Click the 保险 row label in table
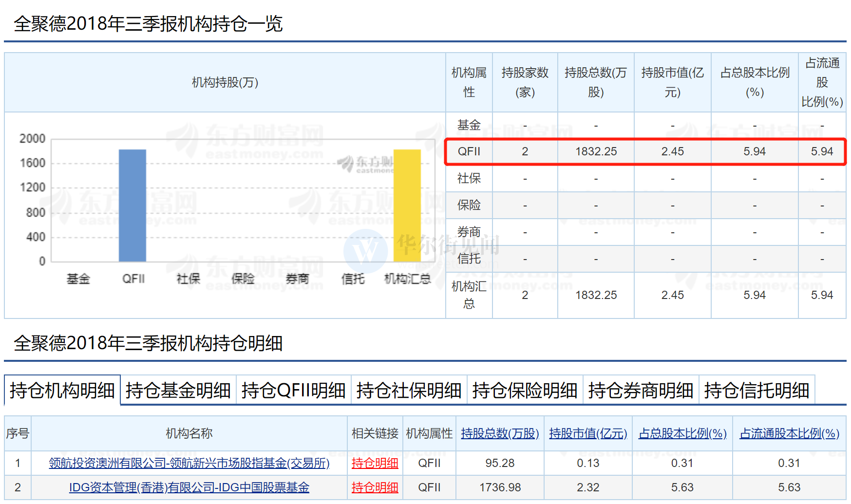Image resolution: width=851 pixels, height=504 pixels. click(x=469, y=205)
